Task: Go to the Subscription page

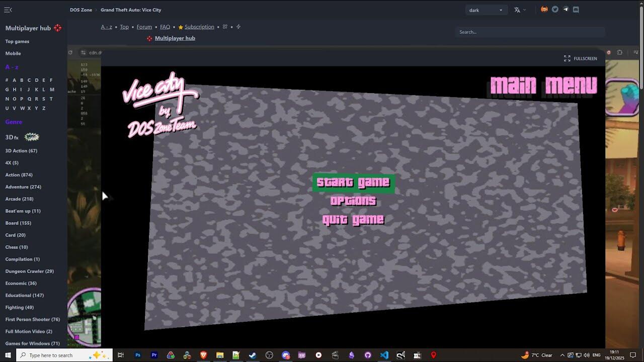Action: click(x=199, y=27)
